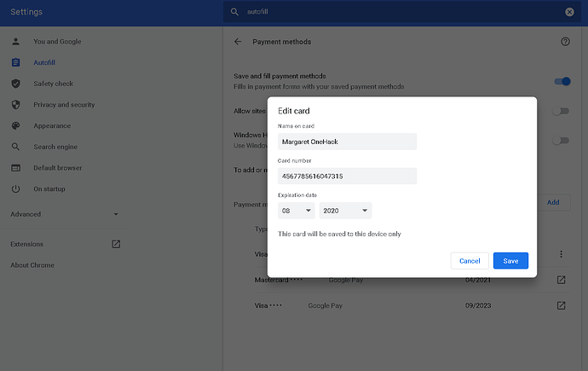The height and width of the screenshot is (371, 588).
Task: Open the expiration year dropdown showing 2020
Action: (345, 211)
